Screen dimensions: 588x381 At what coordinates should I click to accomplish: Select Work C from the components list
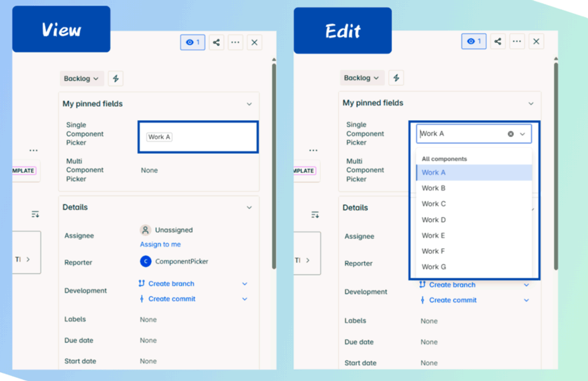point(434,204)
